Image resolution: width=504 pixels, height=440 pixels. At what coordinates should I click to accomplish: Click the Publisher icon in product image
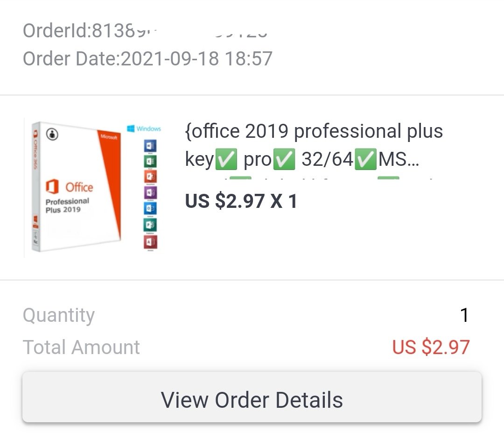point(150,225)
